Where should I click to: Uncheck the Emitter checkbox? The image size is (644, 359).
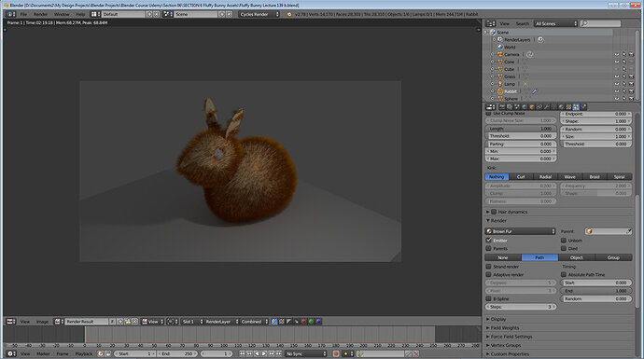488,241
